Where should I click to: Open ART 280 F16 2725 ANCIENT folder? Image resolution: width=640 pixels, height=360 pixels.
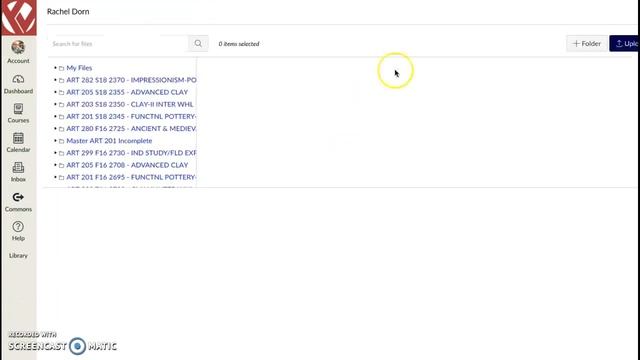click(x=131, y=129)
